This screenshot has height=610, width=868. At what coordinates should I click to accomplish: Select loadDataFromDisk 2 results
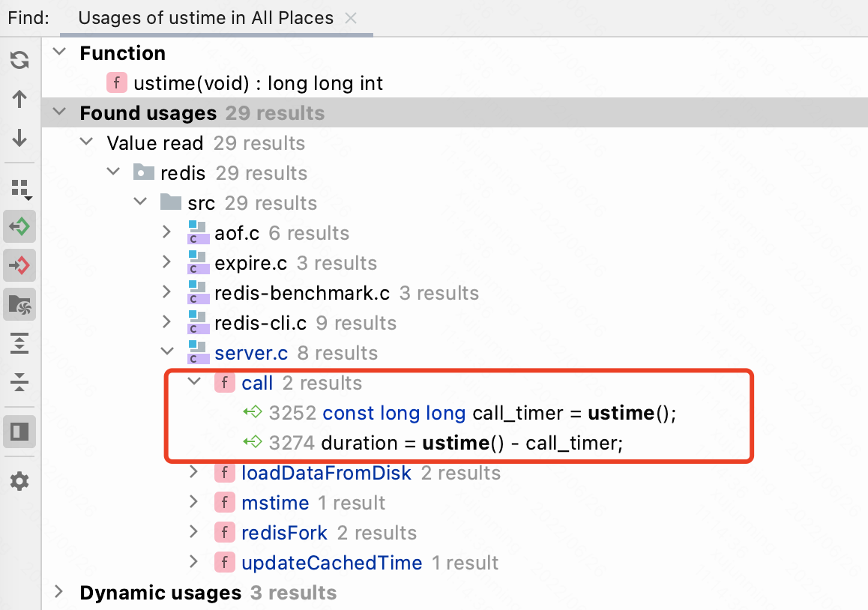click(371, 473)
